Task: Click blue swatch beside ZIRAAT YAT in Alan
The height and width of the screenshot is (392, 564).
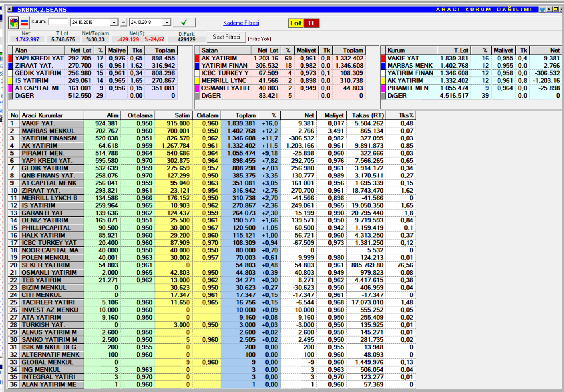Action: [11, 66]
